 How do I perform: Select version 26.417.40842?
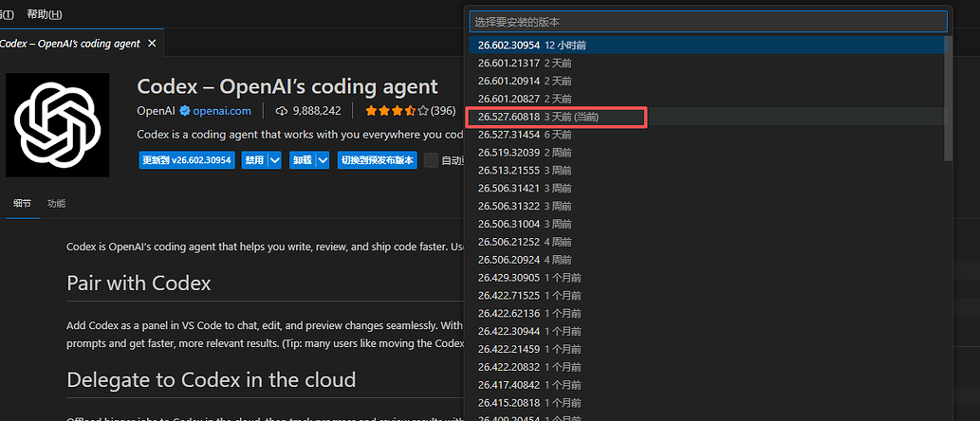click(708, 385)
